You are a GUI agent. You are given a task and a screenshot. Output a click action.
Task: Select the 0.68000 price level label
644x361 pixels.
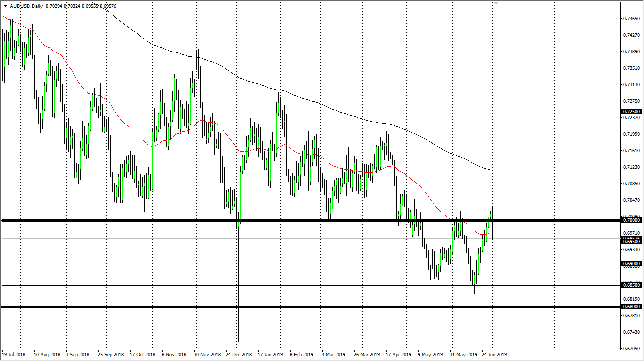click(631, 306)
